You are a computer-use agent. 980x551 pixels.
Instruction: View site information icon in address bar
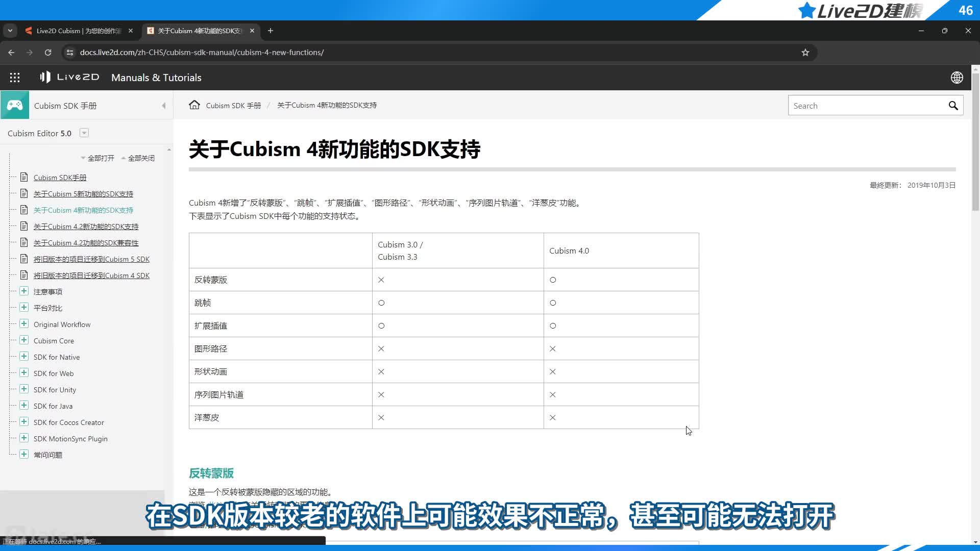(70, 53)
